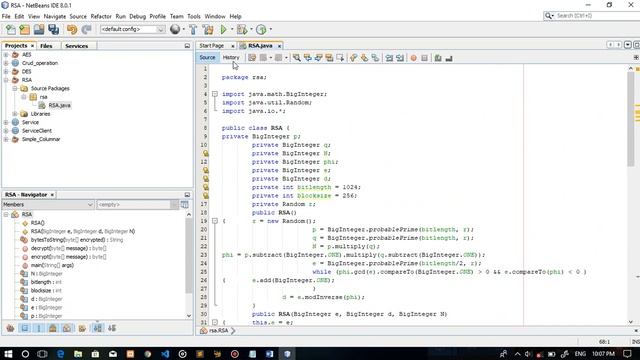Click the Shift Line Left icon
The width and height of the screenshot is (640, 360).
coord(389,58)
